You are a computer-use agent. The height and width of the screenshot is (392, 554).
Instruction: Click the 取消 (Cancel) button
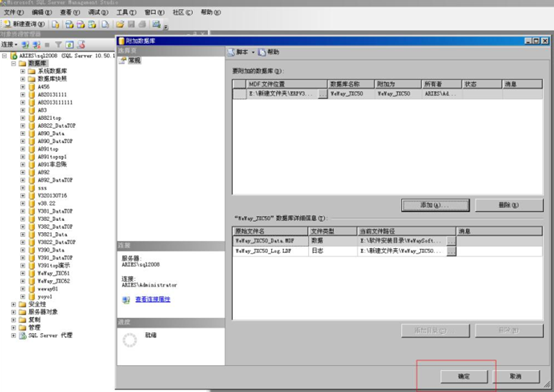516,376
